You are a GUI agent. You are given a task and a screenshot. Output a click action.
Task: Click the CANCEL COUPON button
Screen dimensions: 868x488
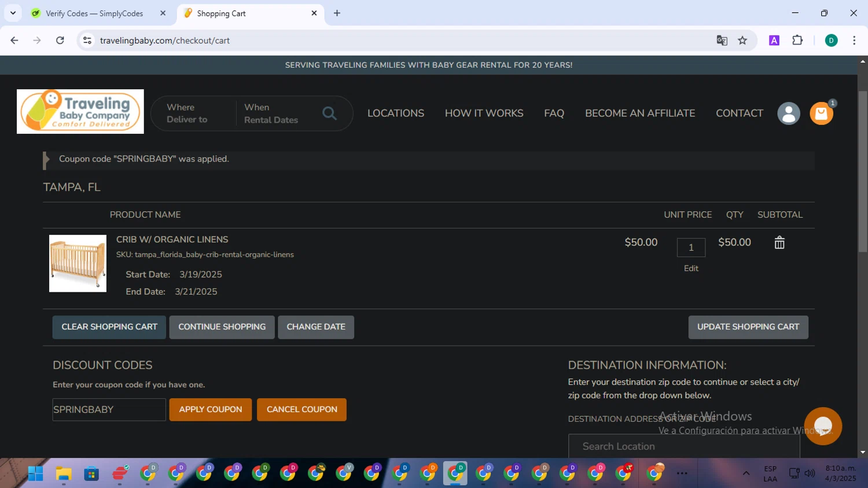(x=302, y=409)
